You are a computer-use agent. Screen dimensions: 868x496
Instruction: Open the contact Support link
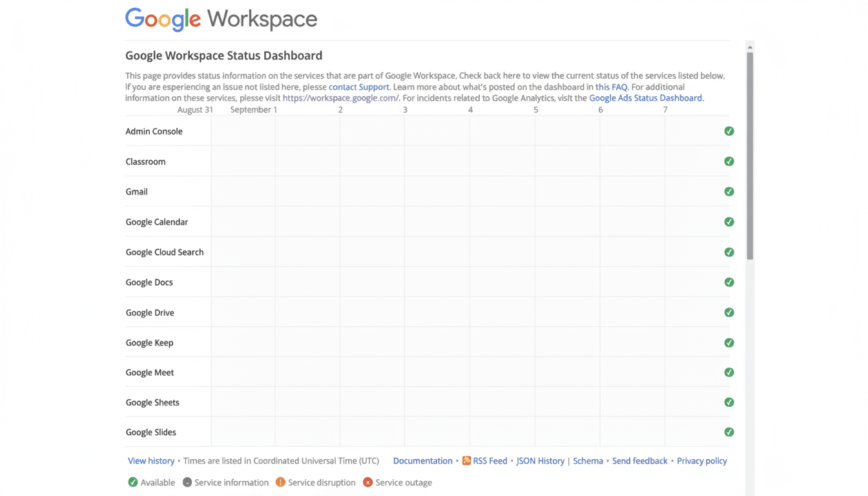358,87
